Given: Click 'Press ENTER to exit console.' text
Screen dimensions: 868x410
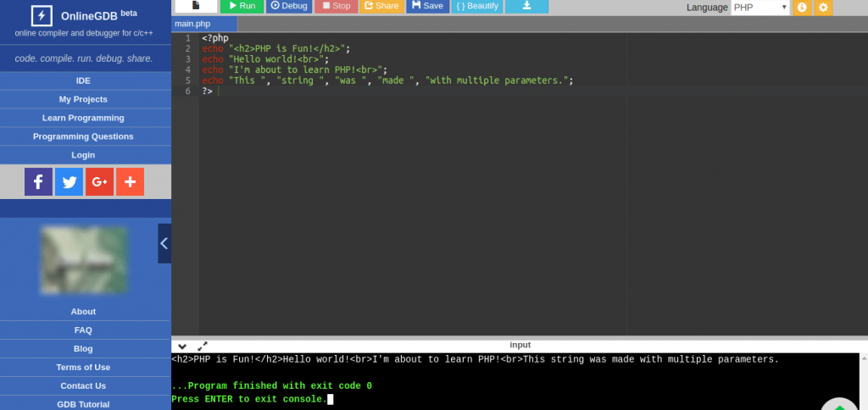Looking at the screenshot, I should (x=250, y=399).
